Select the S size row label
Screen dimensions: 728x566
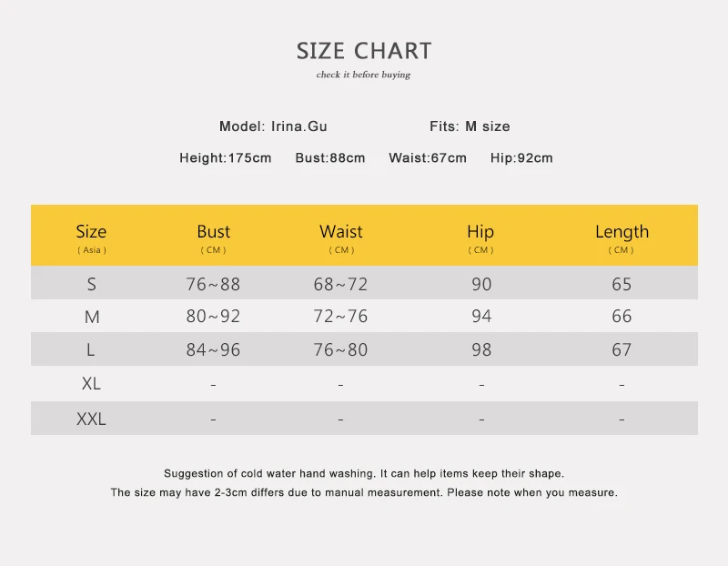click(x=92, y=284)
